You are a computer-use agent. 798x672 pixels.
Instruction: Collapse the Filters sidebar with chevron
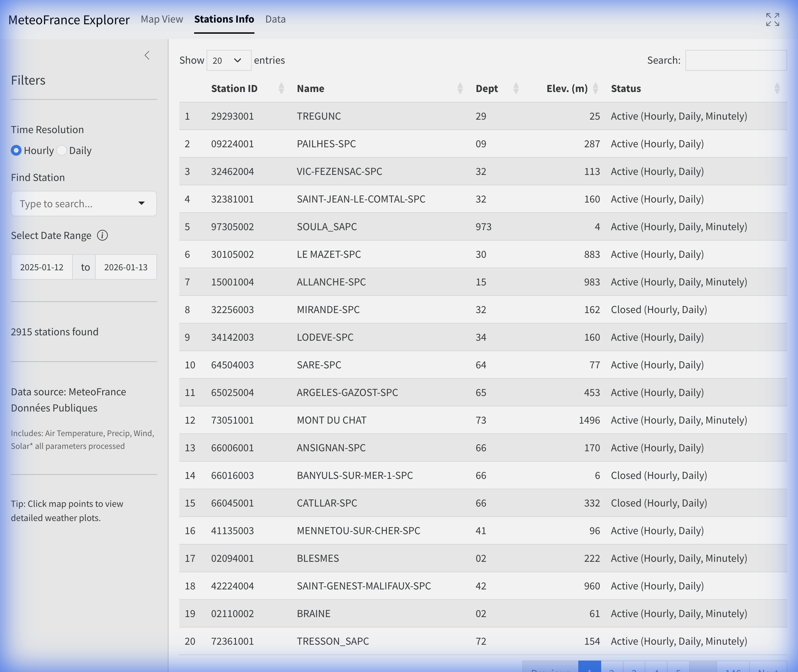pyautogui.click(x=147, y=56)
